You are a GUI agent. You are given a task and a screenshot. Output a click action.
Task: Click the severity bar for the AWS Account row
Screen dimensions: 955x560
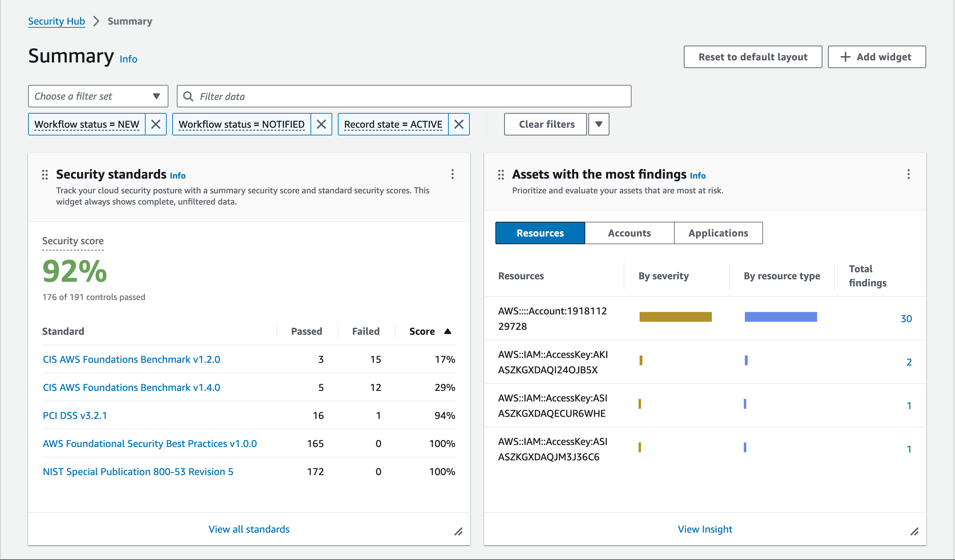tap(676, 317)
